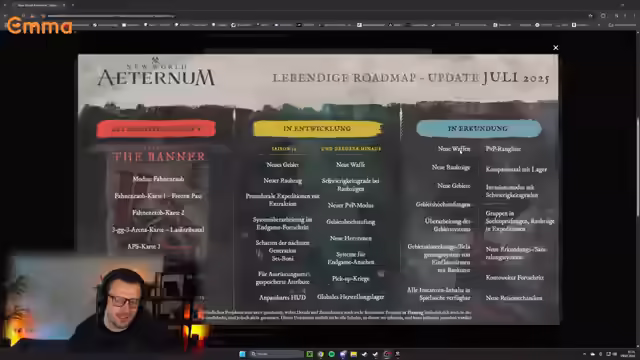The image size is (640, 360).
Task: Open File Explorer from the taskbar
Action: [353, 354]
